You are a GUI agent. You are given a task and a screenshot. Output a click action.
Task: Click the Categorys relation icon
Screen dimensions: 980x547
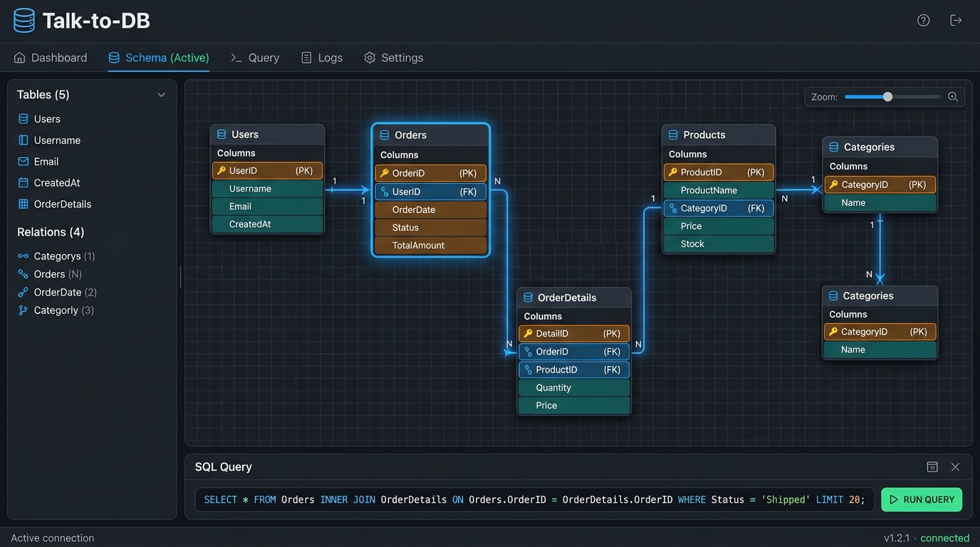[23, 256]
